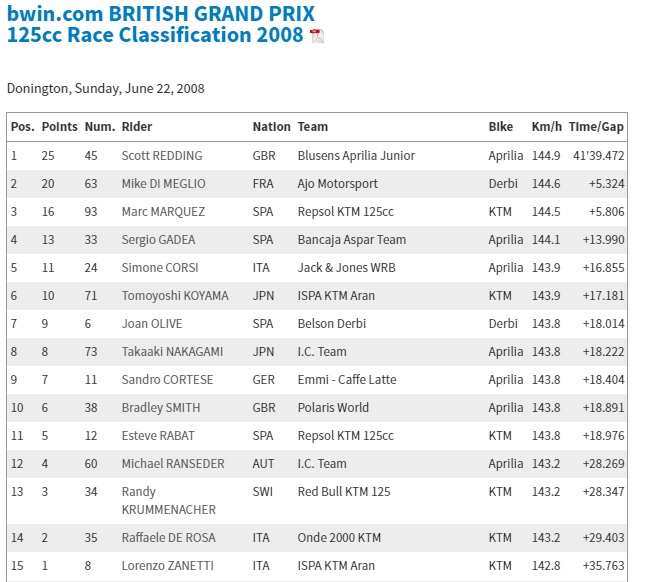Viewport: 655px width, 582px height.
Task: Select rider Bradley SMITH
Action: pos(160,408)
